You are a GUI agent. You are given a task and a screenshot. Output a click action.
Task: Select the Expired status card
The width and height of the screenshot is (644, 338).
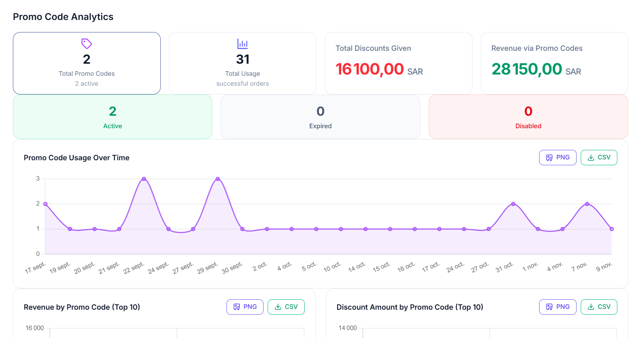coord(321,117)
